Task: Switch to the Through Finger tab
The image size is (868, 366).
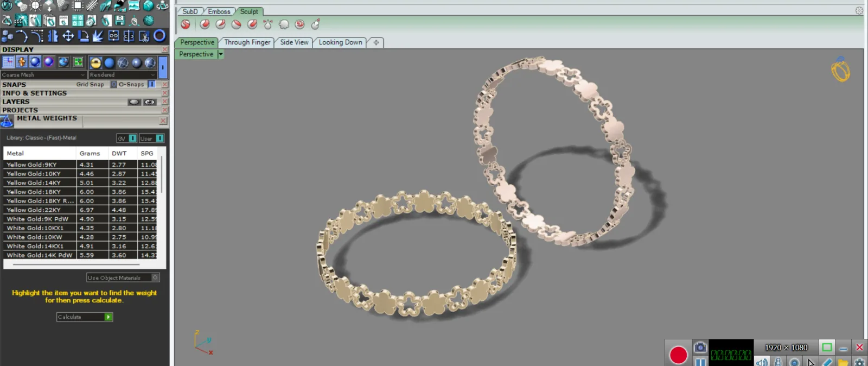Action: pyautogui.click(x=247, y=42)
